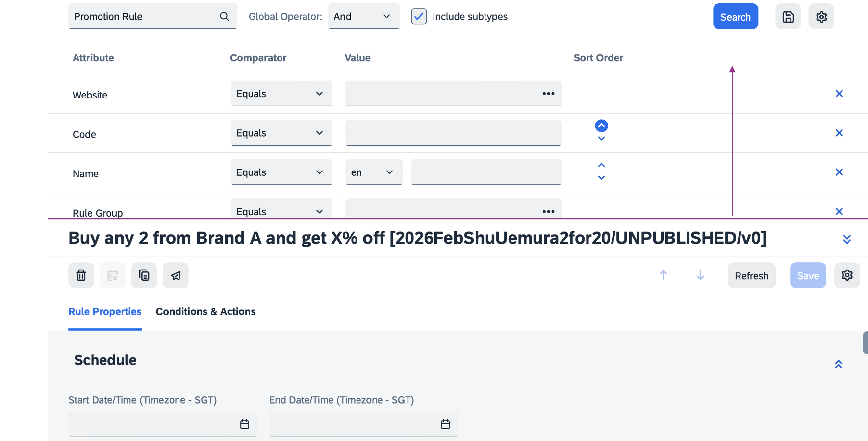Publish the rule with paper plane icon
Viewport: 868px width, 441px height.
176,275
